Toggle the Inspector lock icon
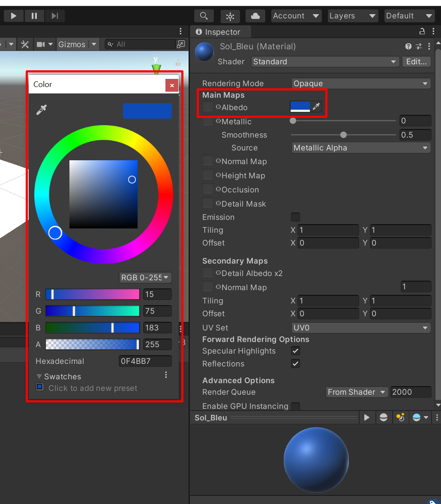The height and width of the screenshot is (504, 441). coord(422,31)
